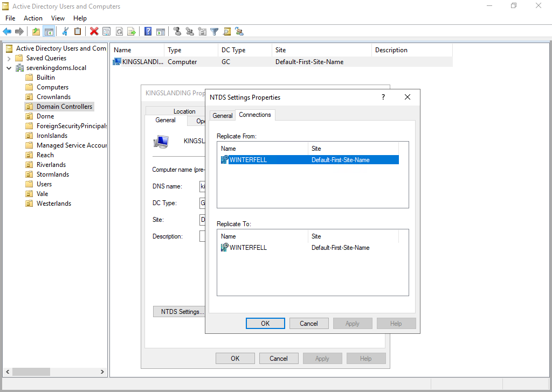Click the Find objects toolbar icon

point(226,32)
